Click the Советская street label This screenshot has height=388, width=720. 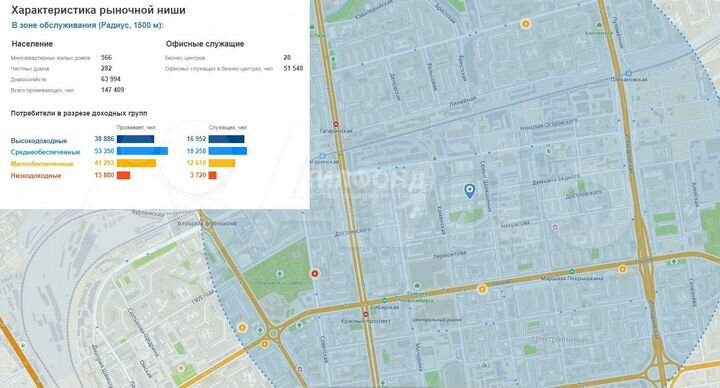coord(324,350)
